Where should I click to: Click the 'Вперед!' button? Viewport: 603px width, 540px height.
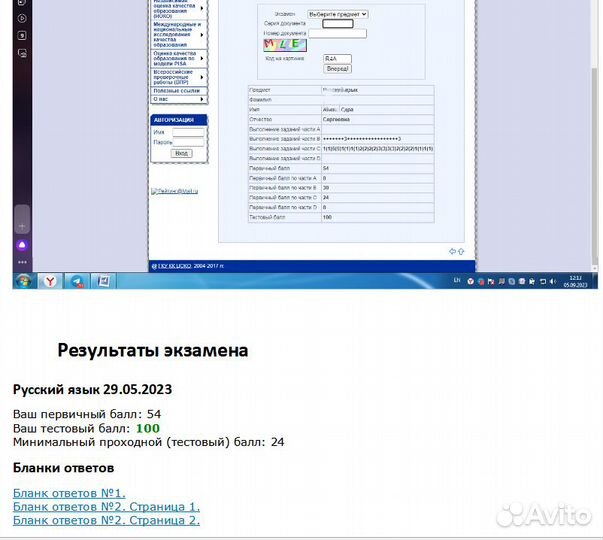337,69
